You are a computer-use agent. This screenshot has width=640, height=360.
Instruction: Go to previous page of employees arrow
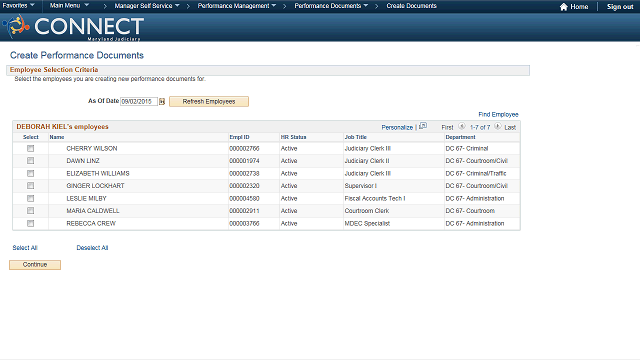tap(462, 127)
